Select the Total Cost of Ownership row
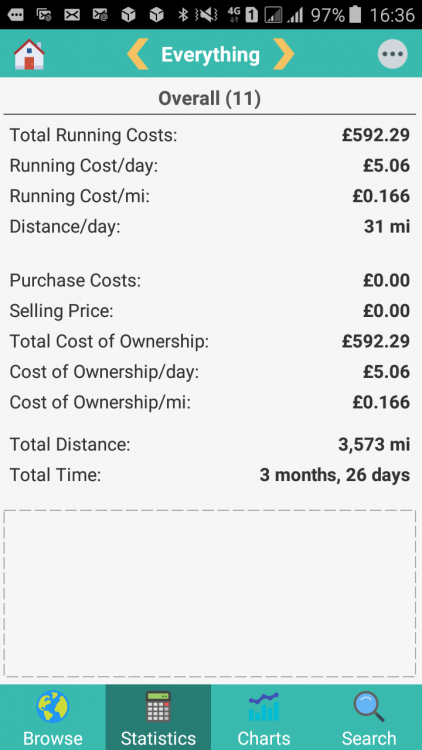The image size is (422, 750). point(210,342)
